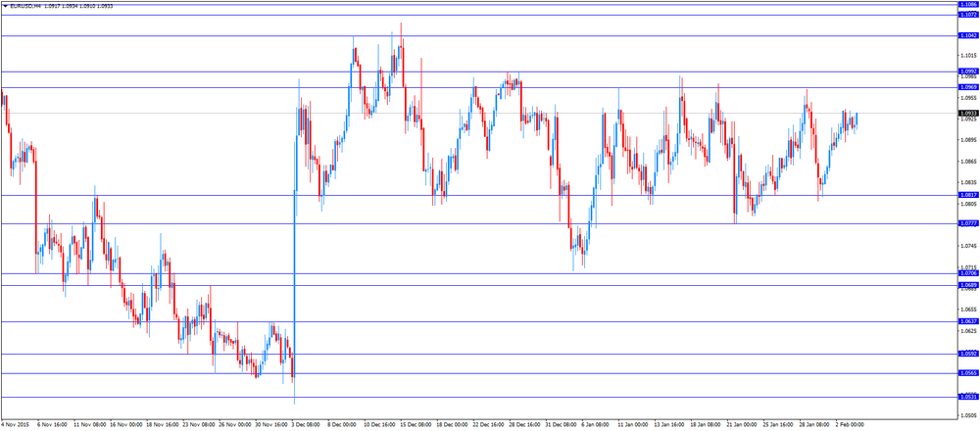980x431 pixels.
Task: Click the current price 1.0933 black label
Action: point(967,113)
